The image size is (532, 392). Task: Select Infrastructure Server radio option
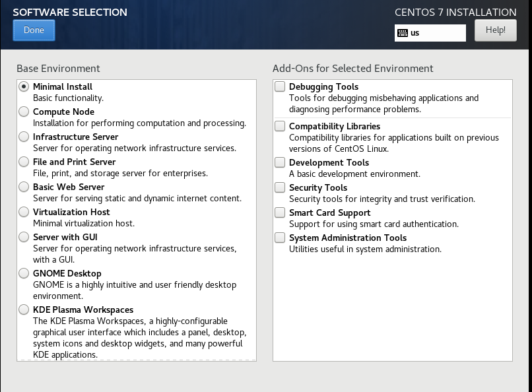pos(24,137)
